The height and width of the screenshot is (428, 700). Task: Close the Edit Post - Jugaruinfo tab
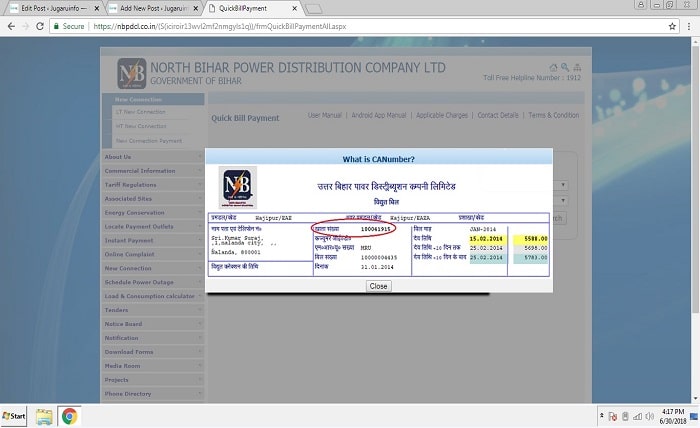(x=97, y=8)
